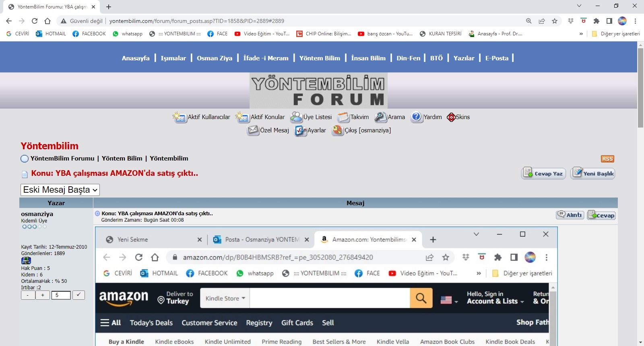Click the minus reputation button
This screenshot has width=644, height=346.
(x=28, y=295)
